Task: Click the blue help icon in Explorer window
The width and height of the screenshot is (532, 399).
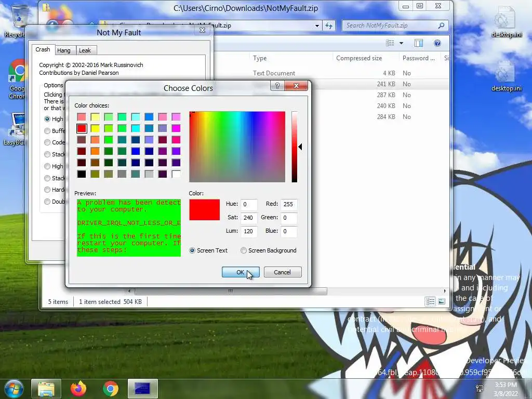Action: tap(437, 43)
